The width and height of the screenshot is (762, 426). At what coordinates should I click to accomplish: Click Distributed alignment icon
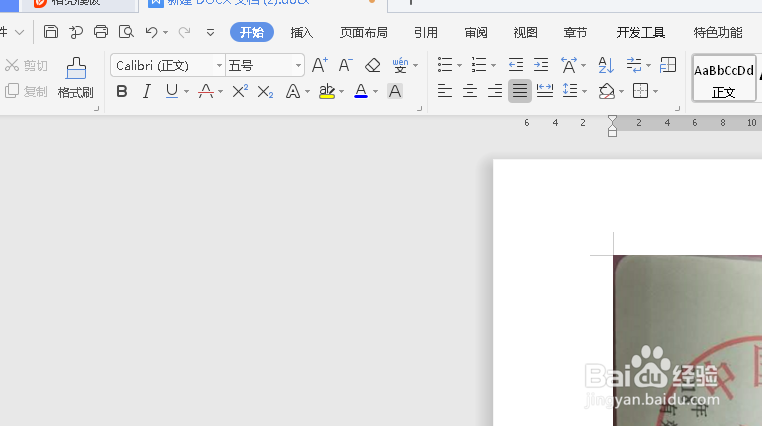[x=545, y=91]
